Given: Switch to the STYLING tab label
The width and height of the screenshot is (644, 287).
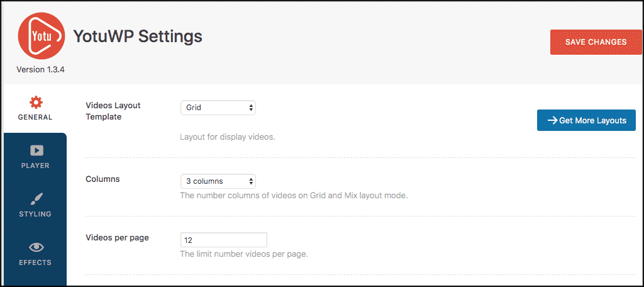Looking at the screenshot, I should click(x=35, y=214).
